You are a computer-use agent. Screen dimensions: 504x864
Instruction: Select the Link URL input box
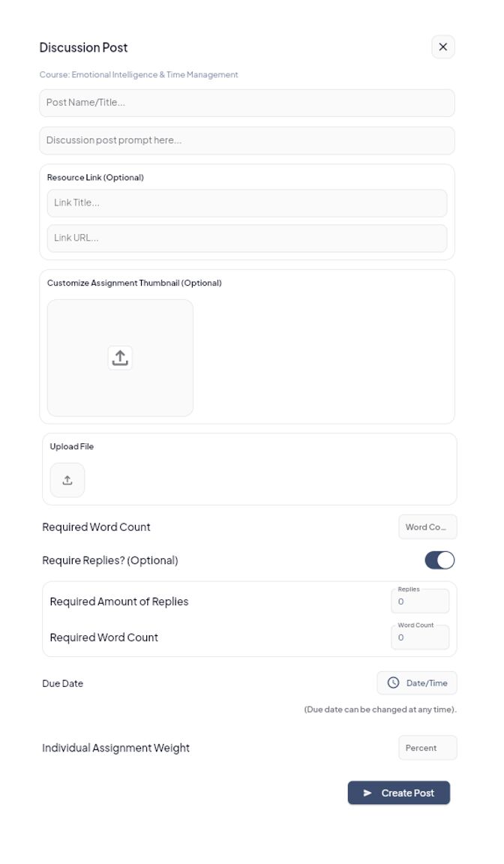[x=247, y=238]
